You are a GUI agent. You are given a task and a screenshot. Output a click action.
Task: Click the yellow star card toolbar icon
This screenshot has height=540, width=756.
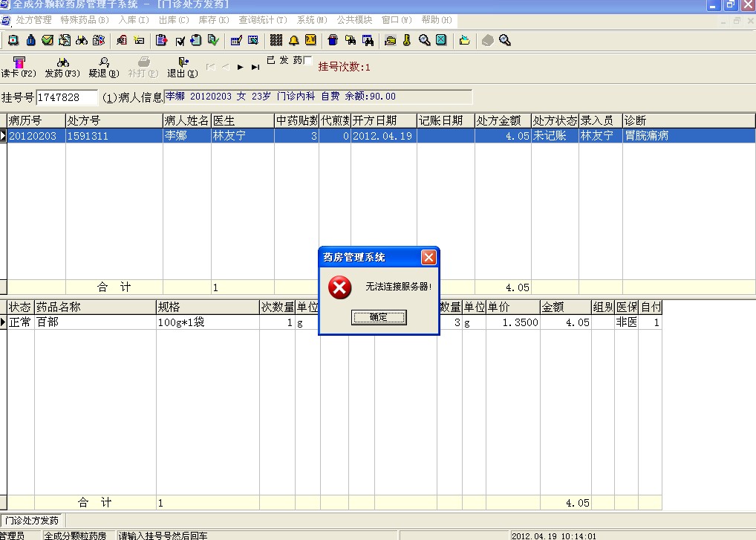click(139, 41)
